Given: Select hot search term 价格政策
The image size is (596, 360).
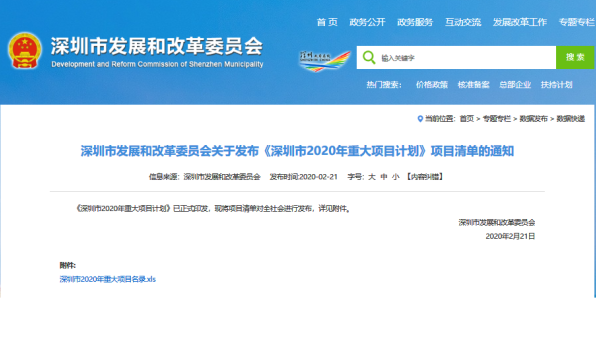Looking at the screenshot, I should click(x=432, y=85).
